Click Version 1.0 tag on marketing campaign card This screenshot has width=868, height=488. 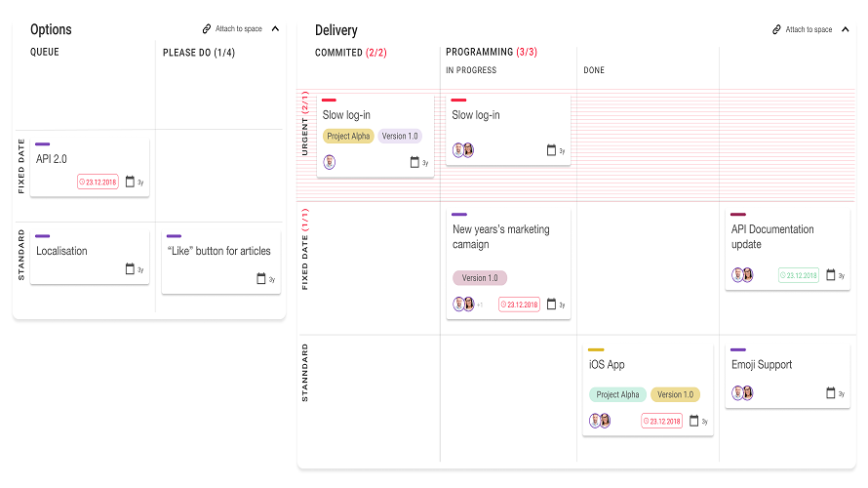479,278
